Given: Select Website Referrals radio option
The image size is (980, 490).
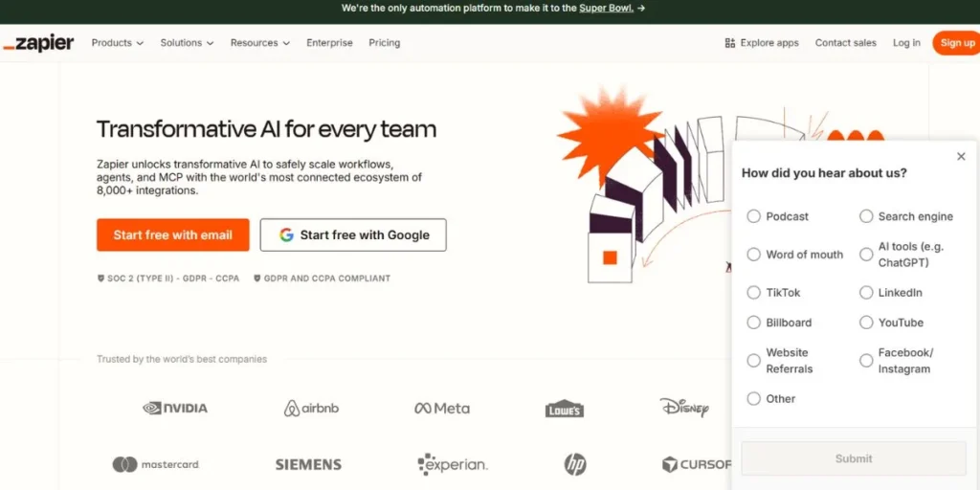Looking at the screenshot, I should [x=754, y=361].
